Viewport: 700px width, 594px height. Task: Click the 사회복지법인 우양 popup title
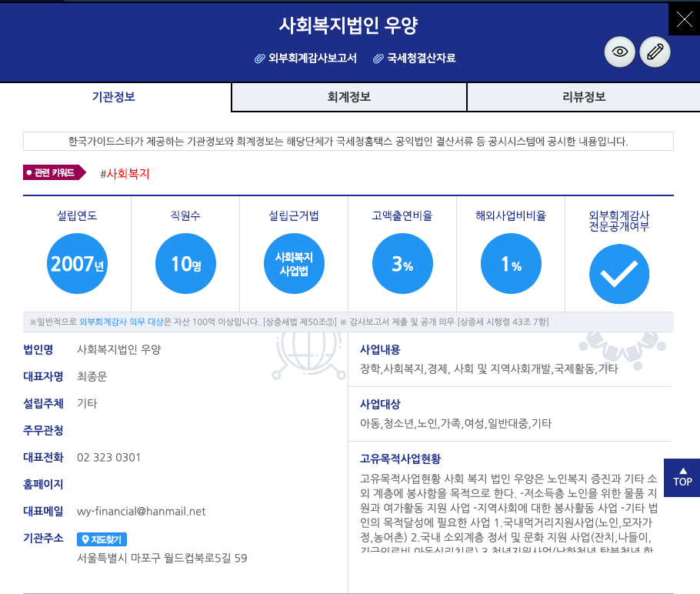coord(348,25)
